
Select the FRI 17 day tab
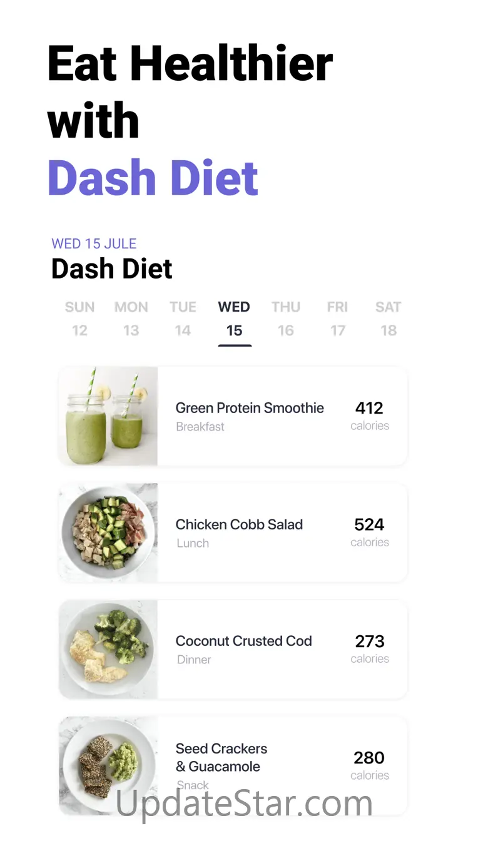pyautogui.click(x=337, y=319)
